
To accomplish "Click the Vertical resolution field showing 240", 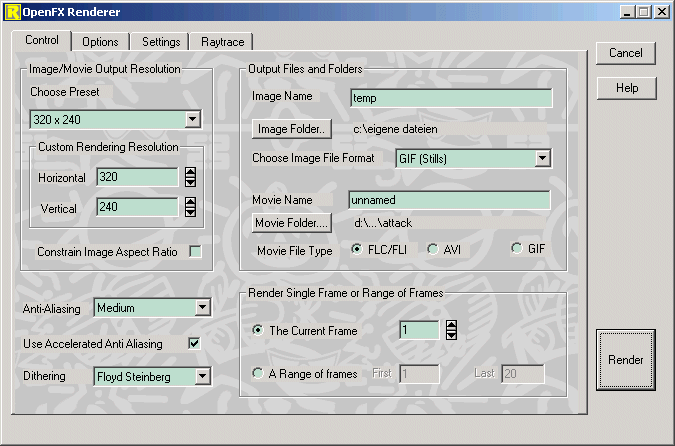I will click(137, 207).
